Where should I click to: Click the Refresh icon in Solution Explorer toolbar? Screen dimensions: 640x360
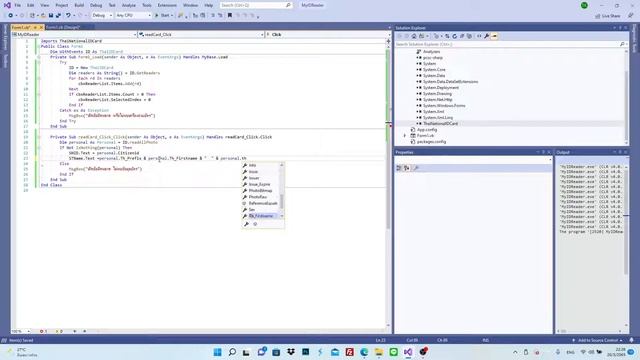(x=454, y=36)
